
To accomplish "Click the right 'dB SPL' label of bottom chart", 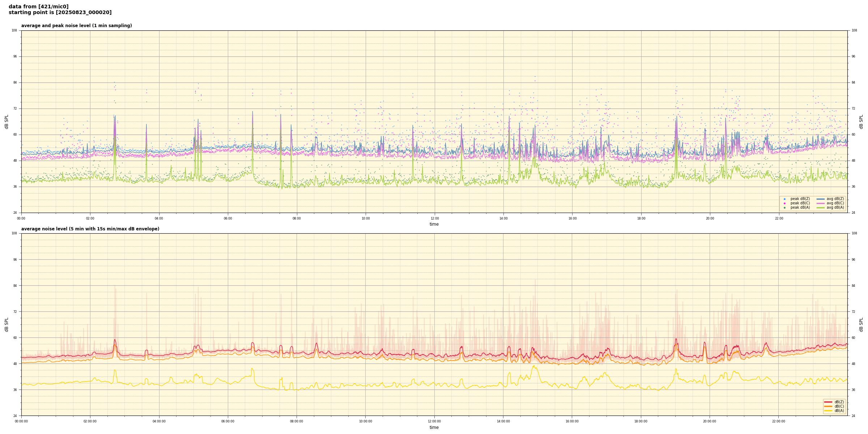I will (861, 324).
